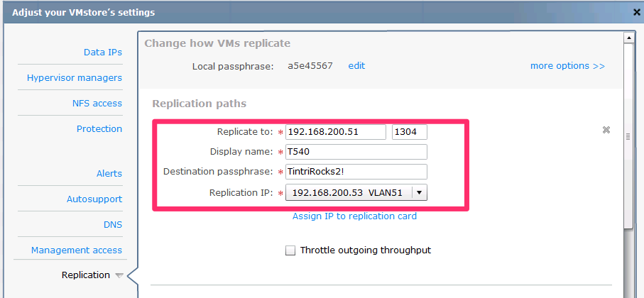Viewport: 644px width, 298px height.
Task: Open Autosupport settings
Action: pyautogui.click(x=94, y=199)
